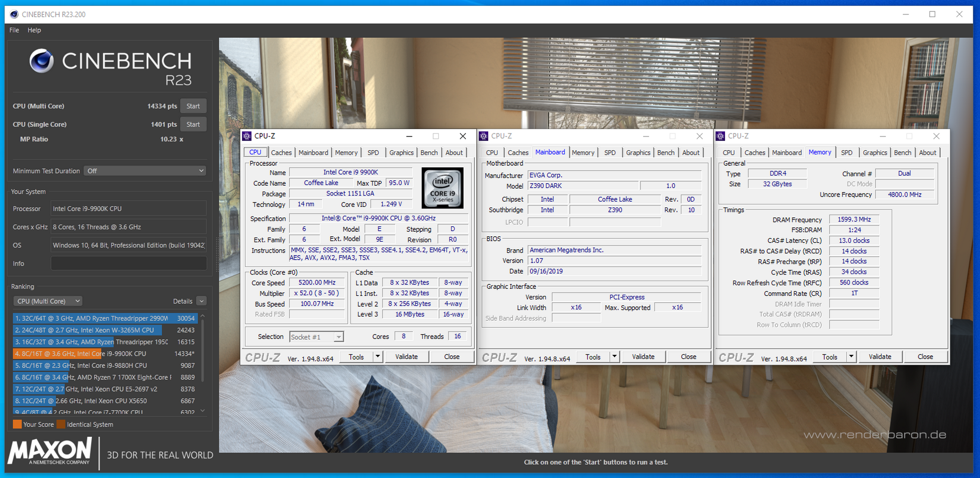This screenshot has height=478, width=980.
Task: Click the DRAM Frequency value 1599.3 MHz
Action: 854,219
